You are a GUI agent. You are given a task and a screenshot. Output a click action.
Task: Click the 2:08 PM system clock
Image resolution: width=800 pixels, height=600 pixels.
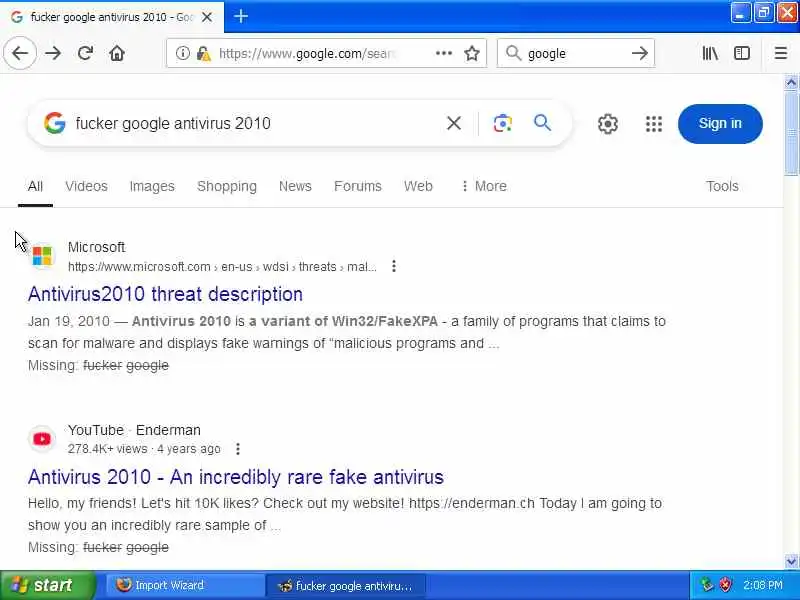pyautogui.click(x=762, y=585)
